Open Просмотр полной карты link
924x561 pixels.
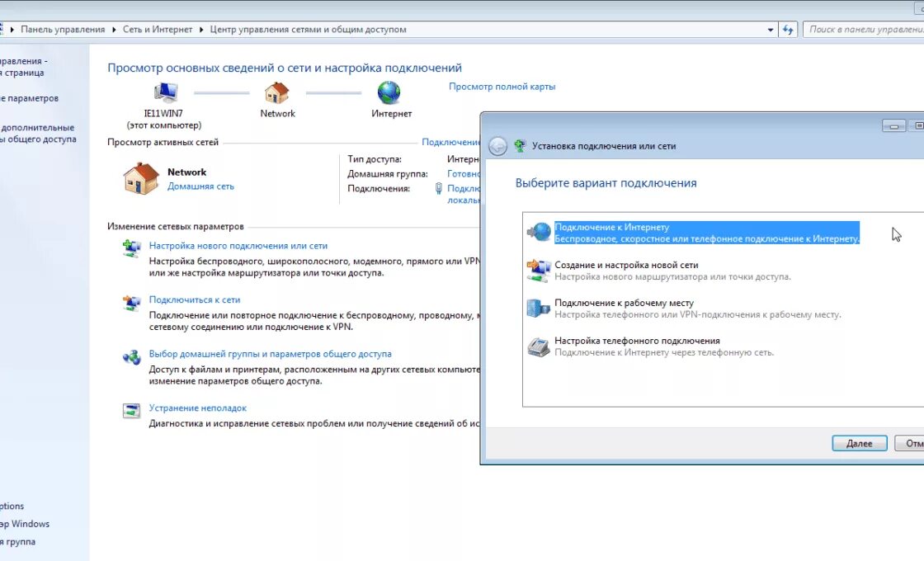(x=502, y=87)
